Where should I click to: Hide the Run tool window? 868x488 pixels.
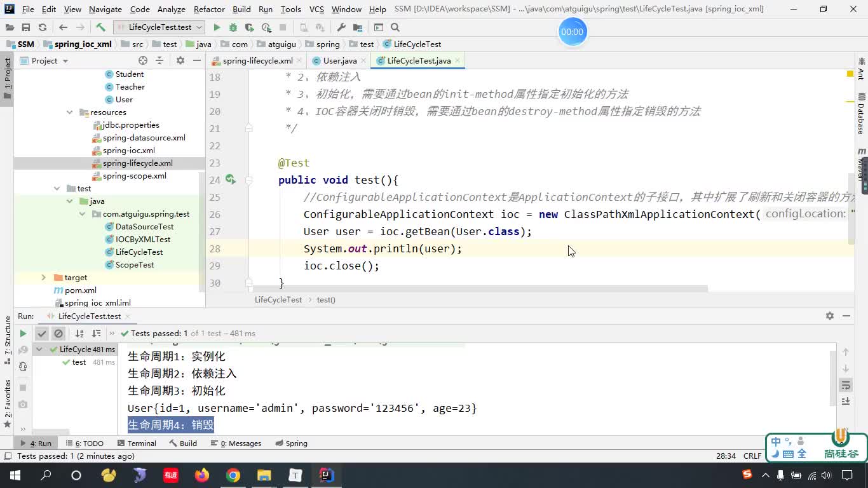(x=846, y=316)
